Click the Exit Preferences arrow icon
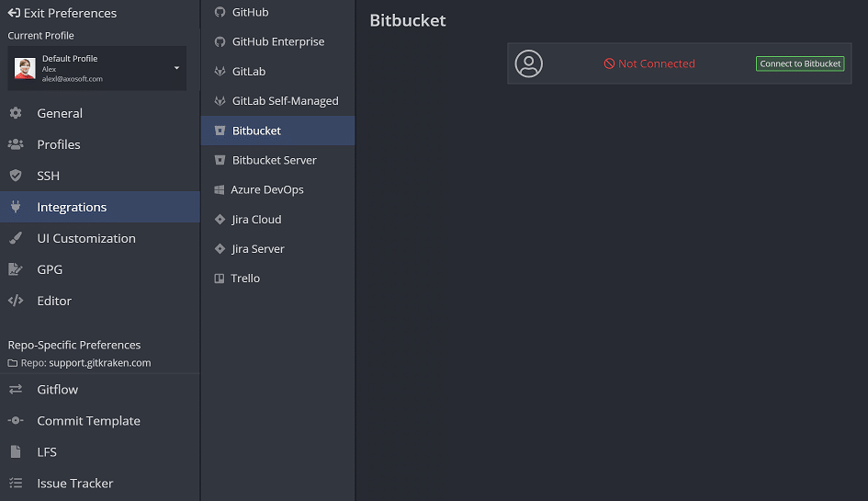This screenshot has width=868, height=501. pyautogui.click(x=14, y=13)
